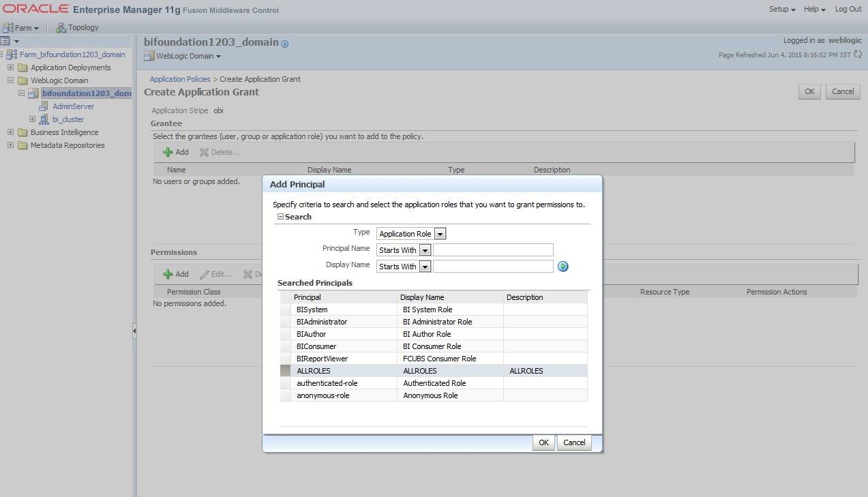The image size is (868, 497).
Task: Click the page-level Cancel button
Action: [843, 91]
